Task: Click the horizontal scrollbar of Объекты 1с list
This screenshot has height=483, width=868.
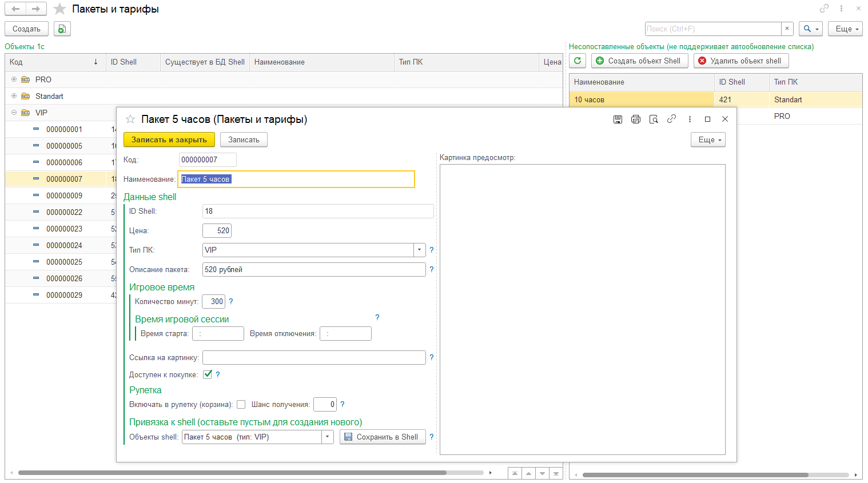Action: tap(232, 473)
